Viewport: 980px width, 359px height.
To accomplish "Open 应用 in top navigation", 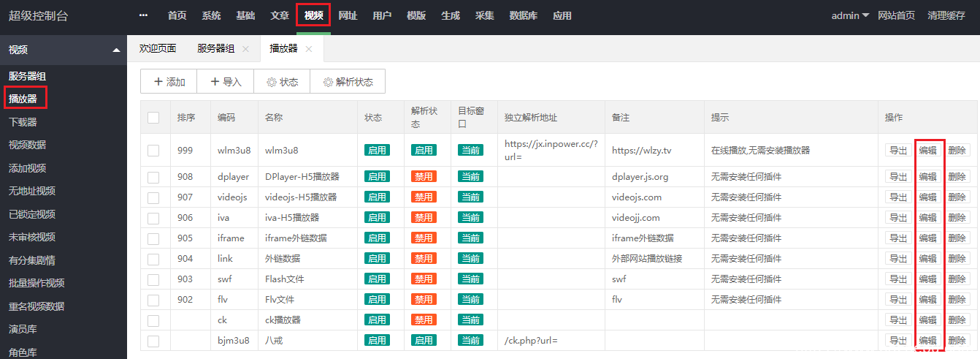I will (562, 15).
